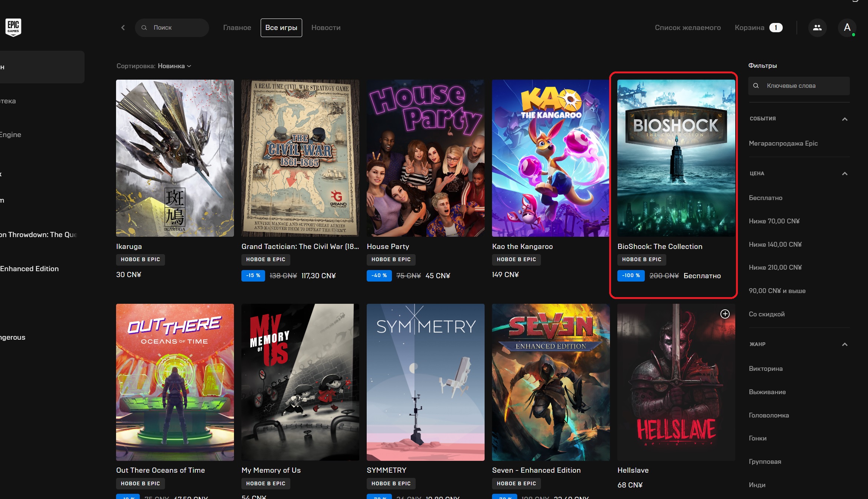Open the friends list icon
Viewport: 868px width, 499px height.
(817, 27)
